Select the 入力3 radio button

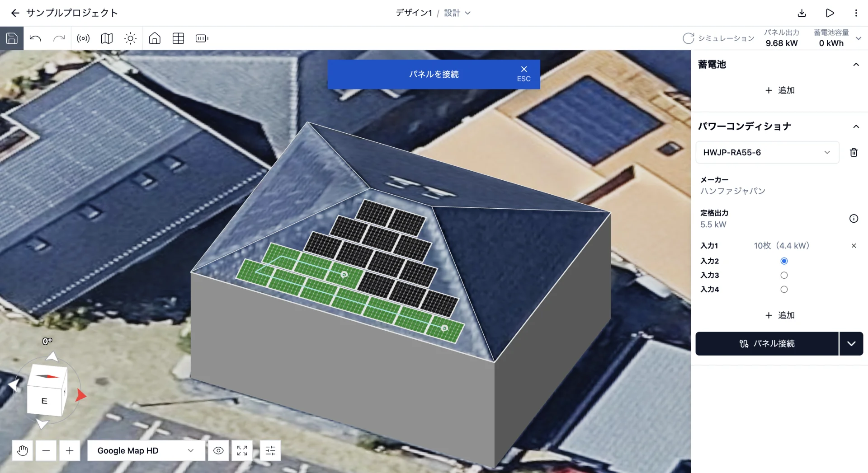coord(784,275)
